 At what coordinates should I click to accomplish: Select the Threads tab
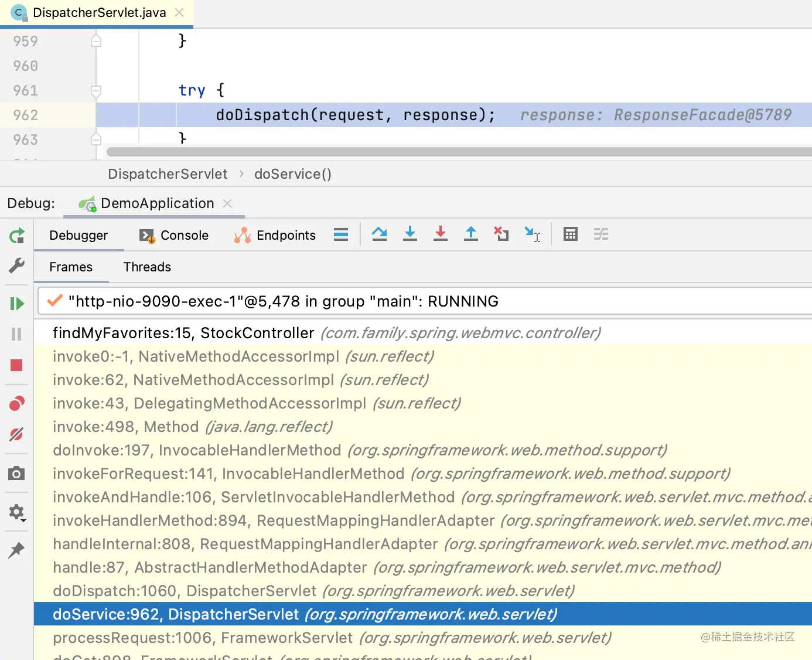point(147,267)
